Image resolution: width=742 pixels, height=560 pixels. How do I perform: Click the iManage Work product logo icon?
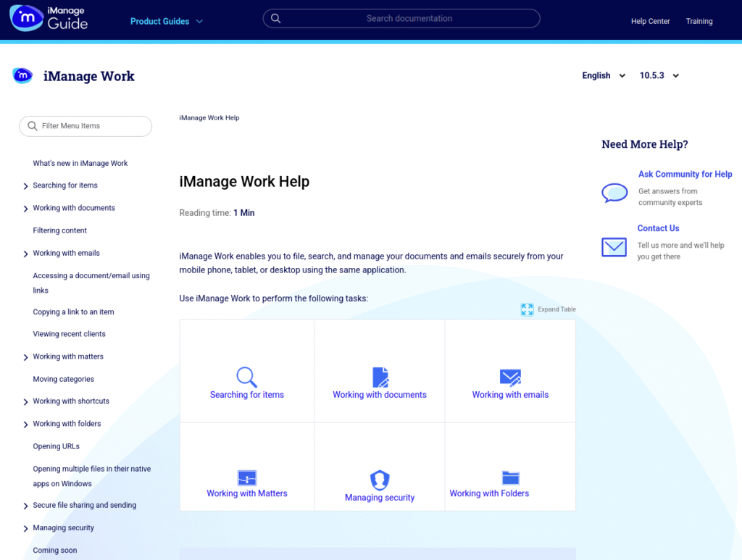[x=22, y=75]
